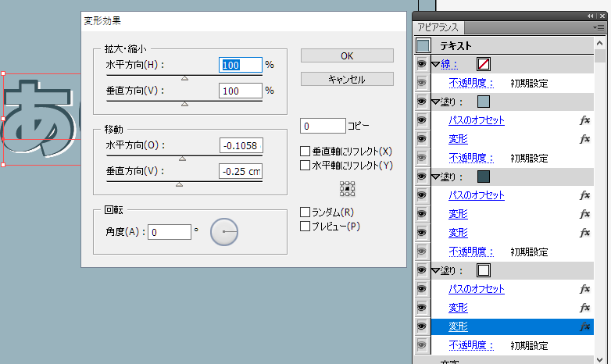Collapse the panel with the double-arrow icon

click(x=591, y=16)
